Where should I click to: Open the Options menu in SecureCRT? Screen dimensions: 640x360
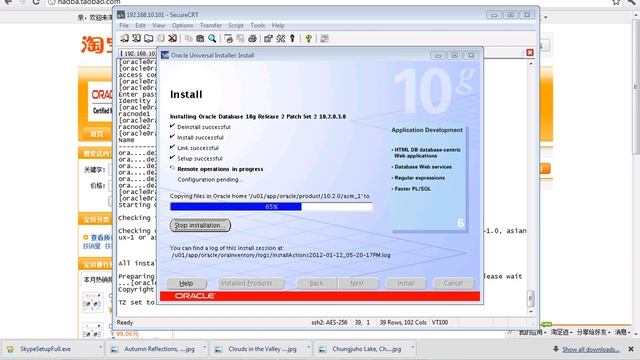182,25
